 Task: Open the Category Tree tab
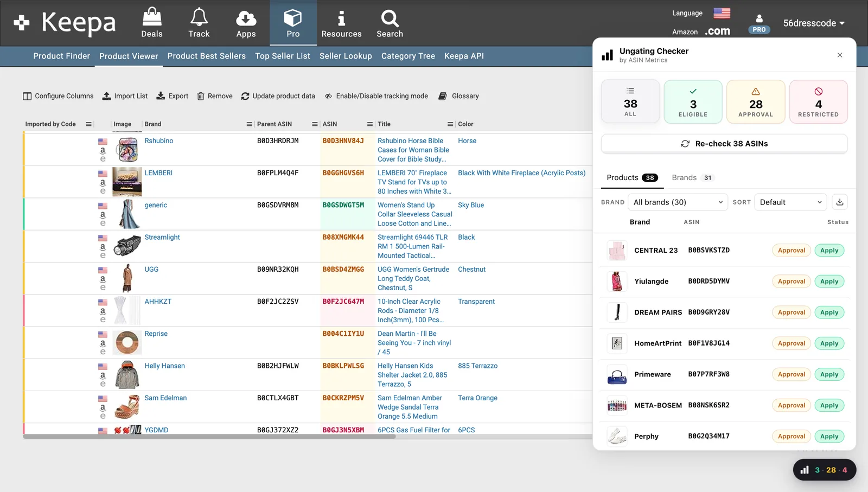[x=408, y=56]
